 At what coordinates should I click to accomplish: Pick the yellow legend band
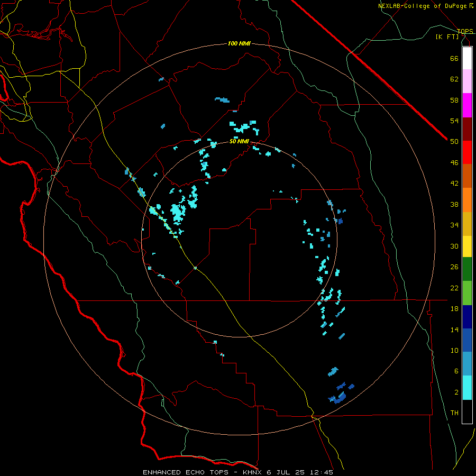tap(467, 246)
